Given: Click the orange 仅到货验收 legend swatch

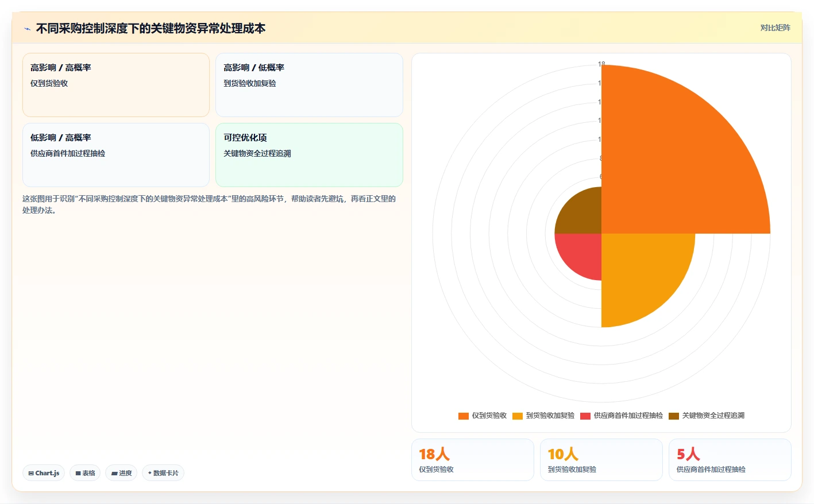Looking at the screenshot, I should tap(464, 416).
